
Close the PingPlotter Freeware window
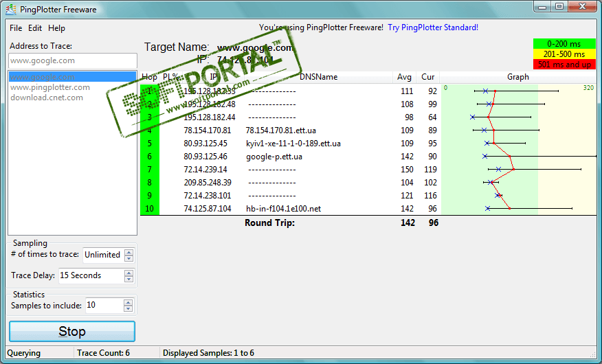[583, 6]
